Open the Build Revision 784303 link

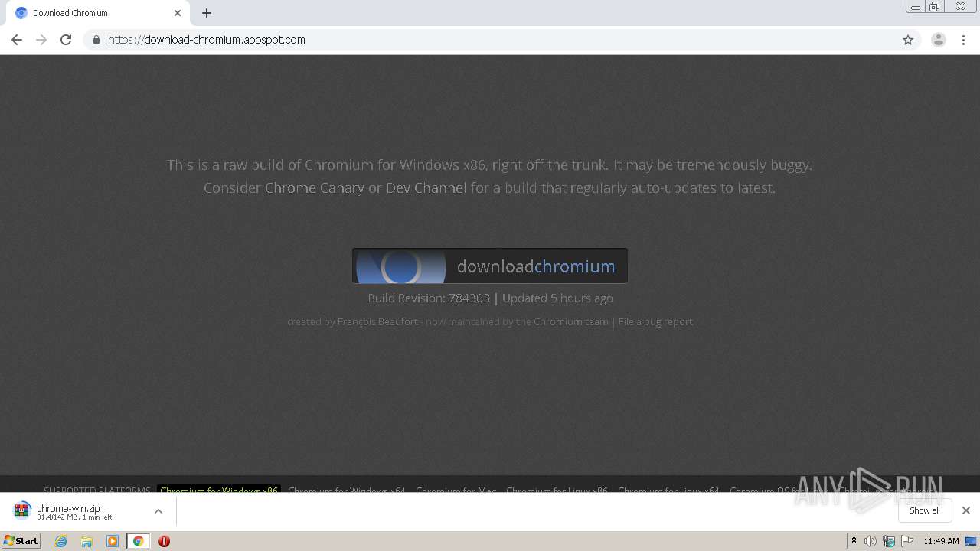[x=469, y=298]
